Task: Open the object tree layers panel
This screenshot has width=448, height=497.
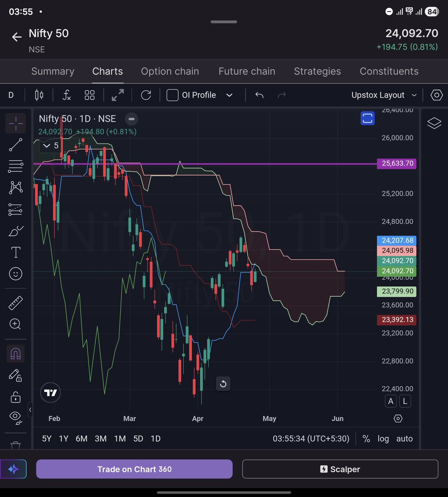Action: pyautogui.click(x=434, y=123)
